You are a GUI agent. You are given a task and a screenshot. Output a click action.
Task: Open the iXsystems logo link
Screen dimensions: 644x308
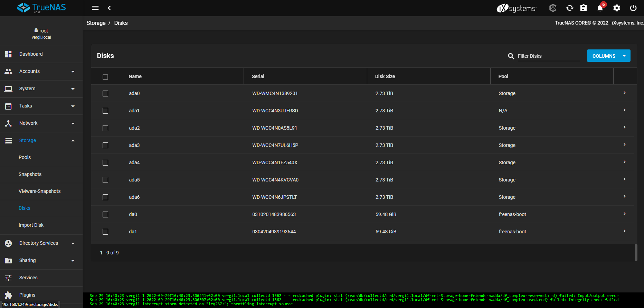point(516,8)
